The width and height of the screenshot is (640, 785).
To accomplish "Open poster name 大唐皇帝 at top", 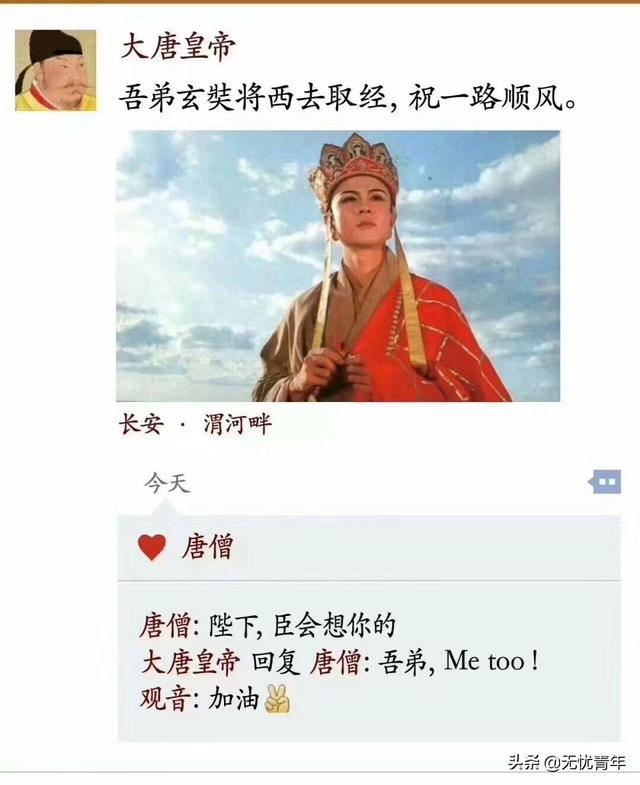I will pyautogui.click(x=178, y=48).
